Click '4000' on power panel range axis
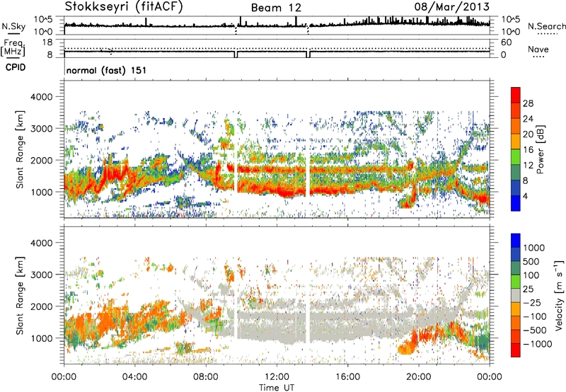Screen dimensions: 566x392 [41, 97]
